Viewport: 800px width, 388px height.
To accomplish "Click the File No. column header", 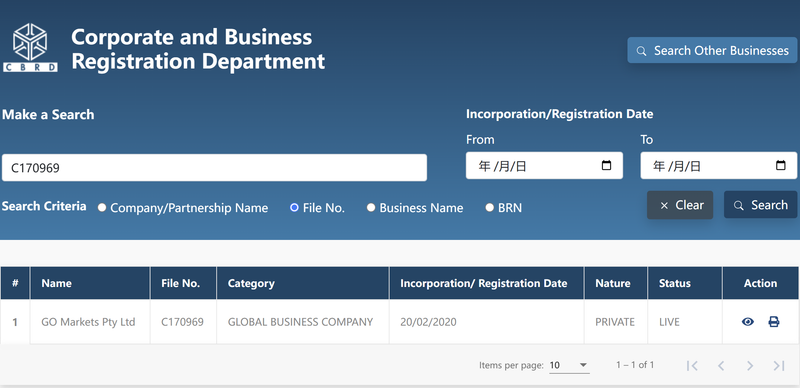I will click(183, 283).
